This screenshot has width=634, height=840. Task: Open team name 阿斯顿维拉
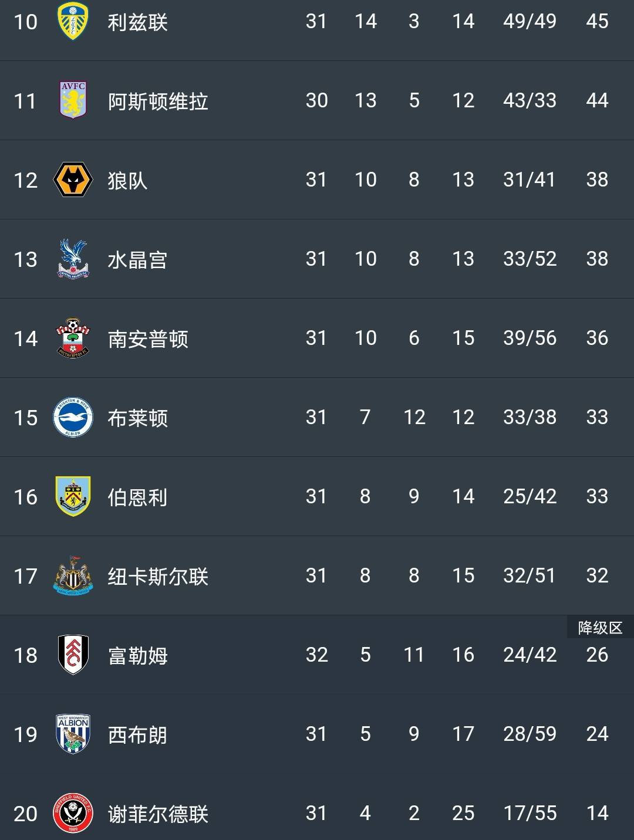click(x=158, y=101)
